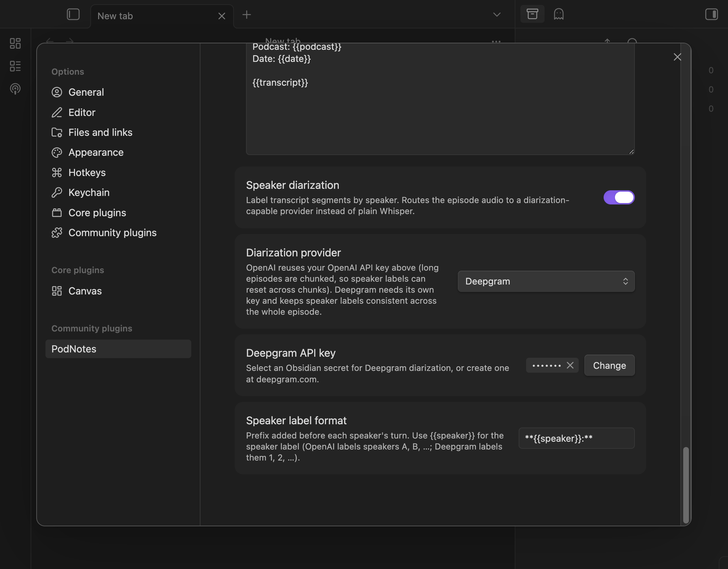Click the settings panel scrollbar

point(686,485)
